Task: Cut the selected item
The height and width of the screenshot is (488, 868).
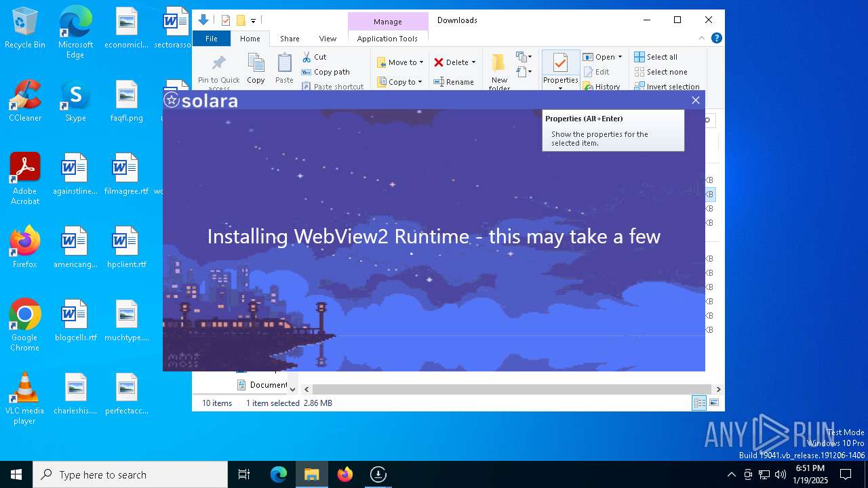Action: click(314, 57)
